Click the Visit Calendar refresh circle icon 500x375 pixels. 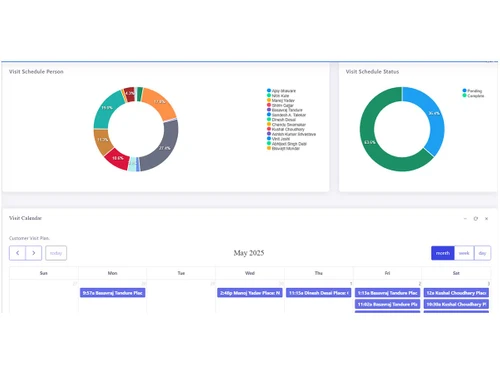coord(476,219)
